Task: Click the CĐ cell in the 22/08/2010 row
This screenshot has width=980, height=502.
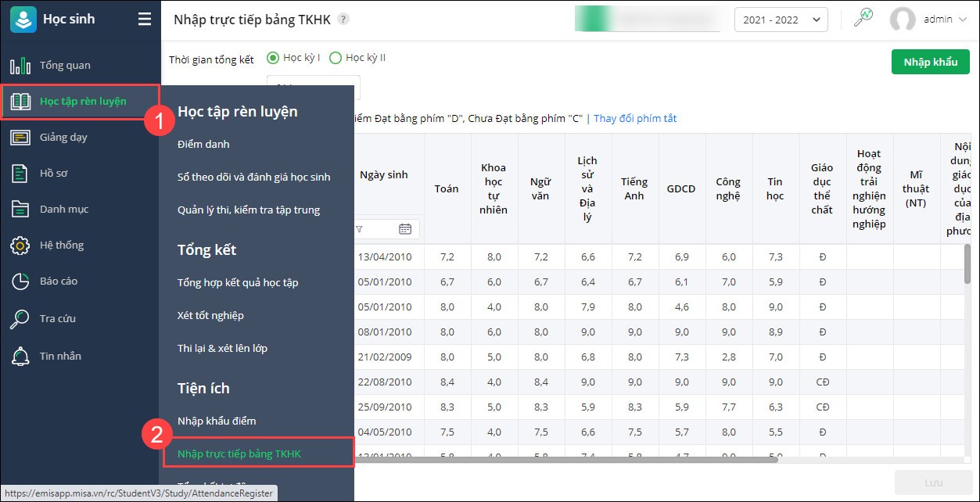Action: [x=823, y=382]
